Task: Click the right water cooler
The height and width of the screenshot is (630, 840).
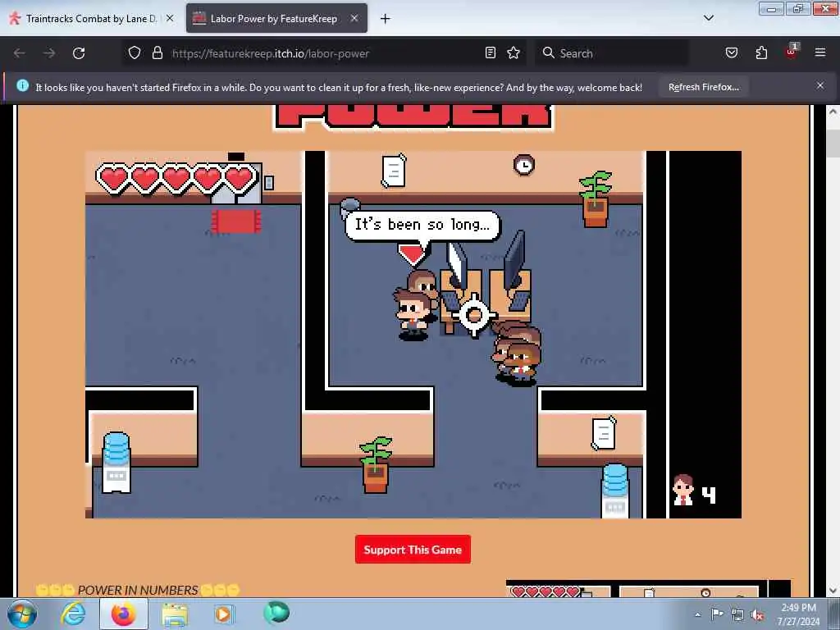Action: [615, 491]
